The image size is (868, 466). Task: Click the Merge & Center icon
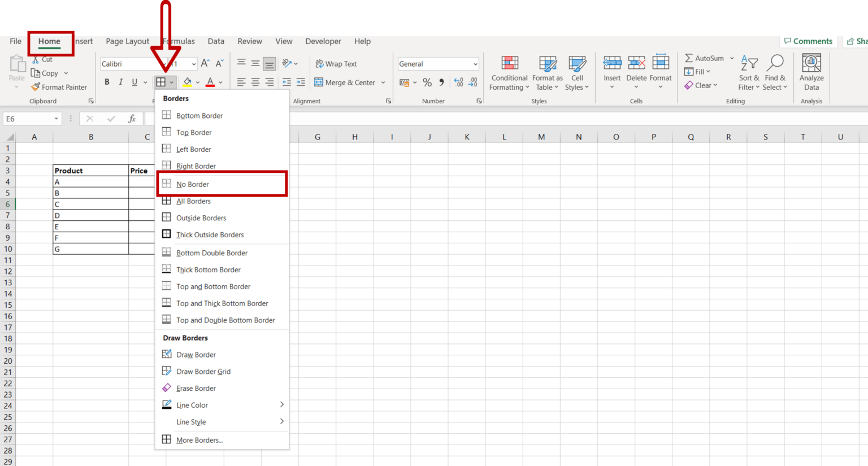point(319,82)
